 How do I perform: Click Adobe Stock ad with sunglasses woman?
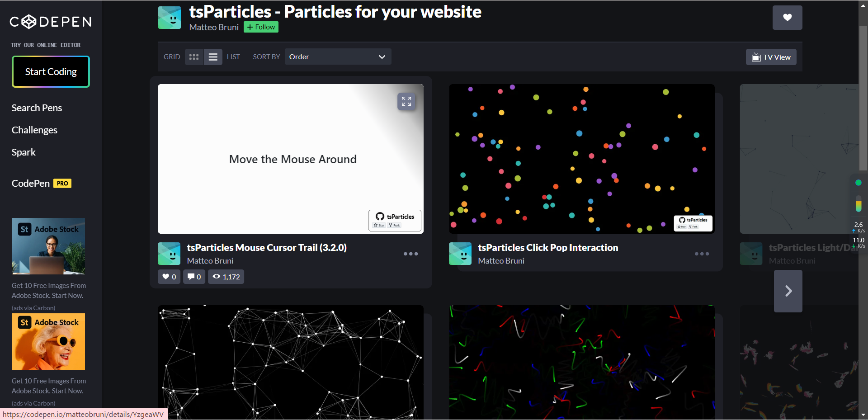pos(48,342)
